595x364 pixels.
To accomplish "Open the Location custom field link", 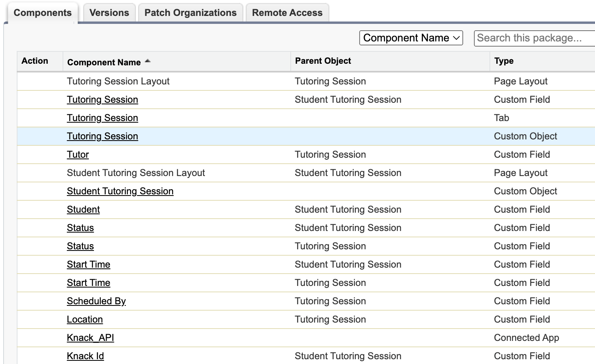I will point(84,319).
